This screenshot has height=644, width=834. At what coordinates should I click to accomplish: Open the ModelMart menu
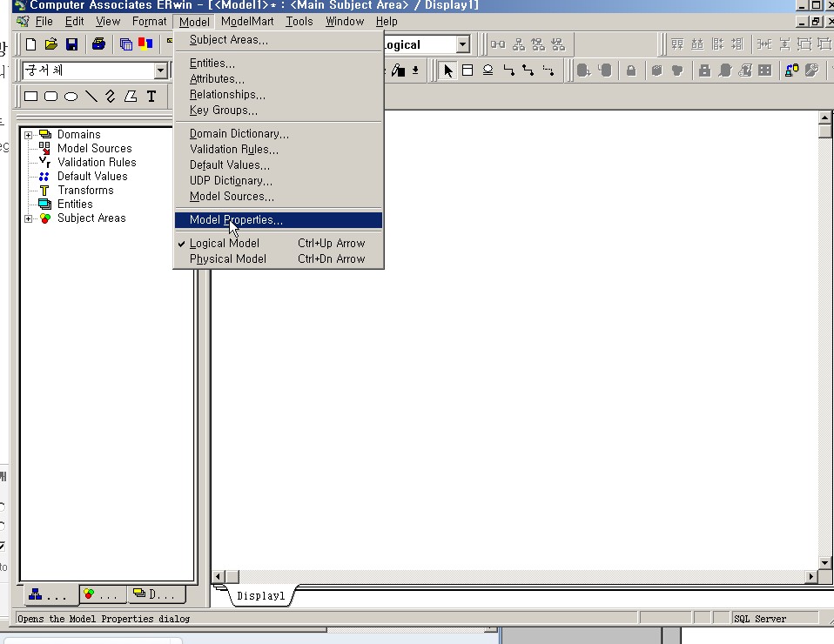click(247, 21)
